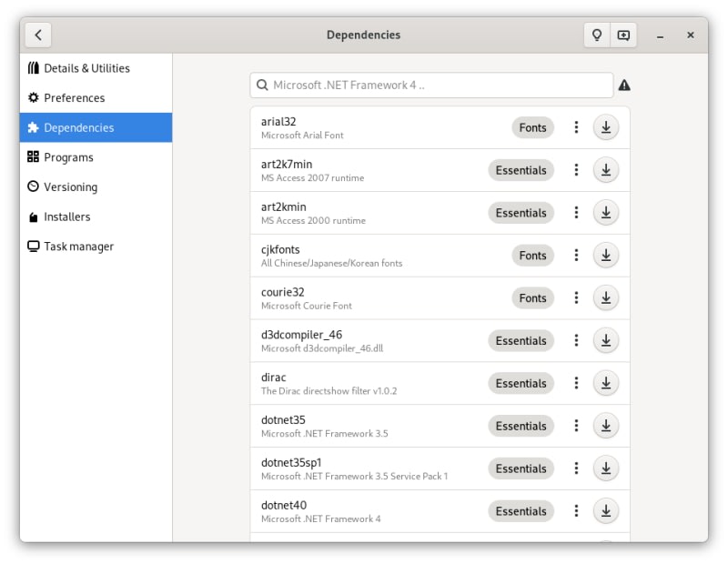
Task: Go to Programs section
Action: (68, 157)
